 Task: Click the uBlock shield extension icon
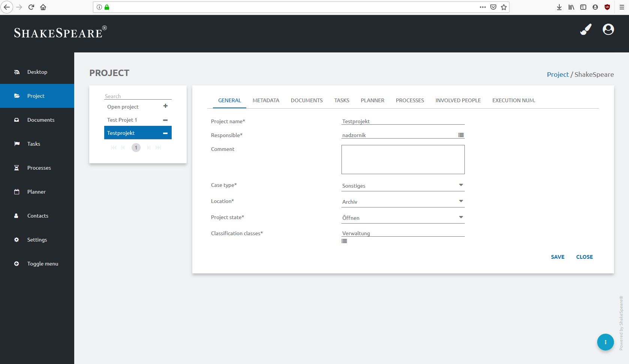[x=607, y=7]
